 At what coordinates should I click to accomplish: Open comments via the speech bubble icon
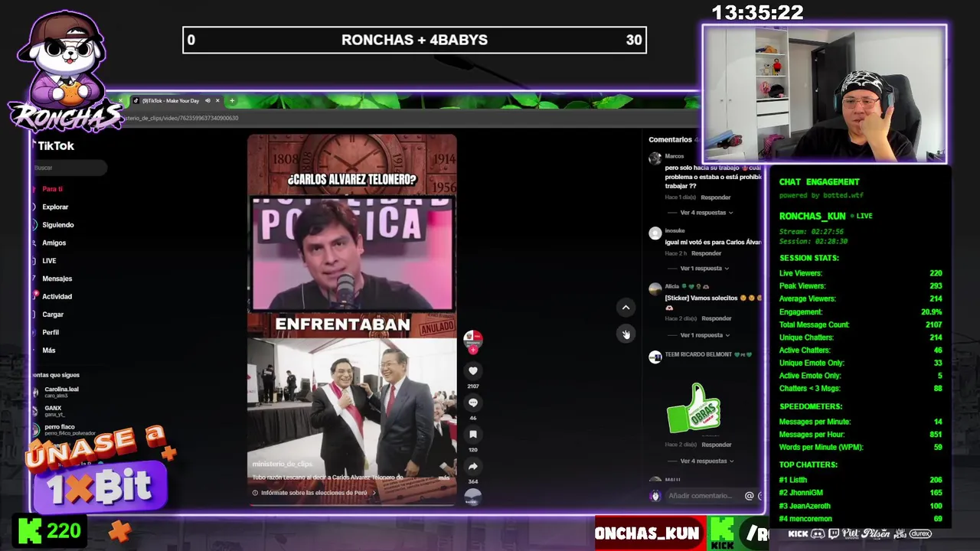point(472,403)
